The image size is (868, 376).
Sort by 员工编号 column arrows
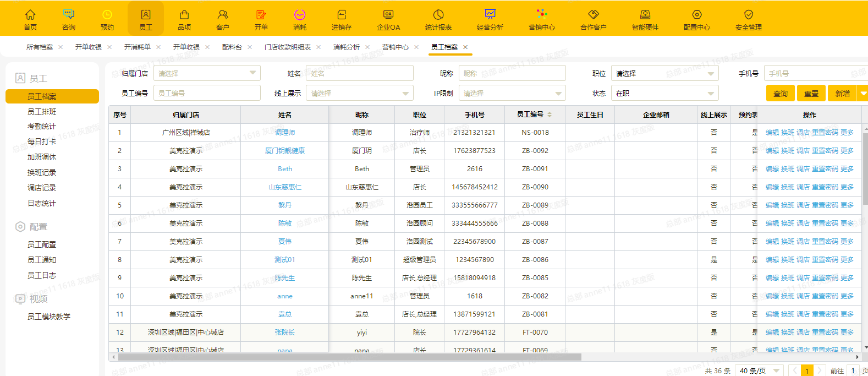coord(550,115)
